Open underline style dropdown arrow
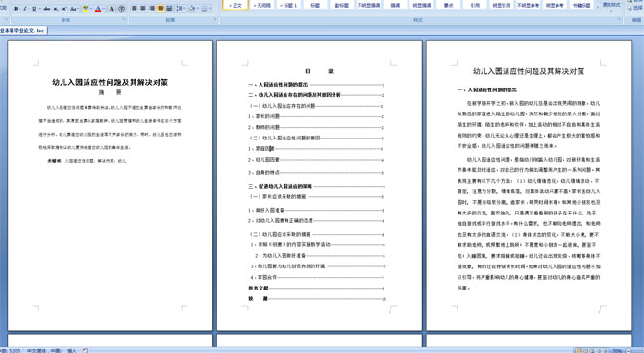Image resolution: width=644 pixels, height=353 pixels. point(39,9)
